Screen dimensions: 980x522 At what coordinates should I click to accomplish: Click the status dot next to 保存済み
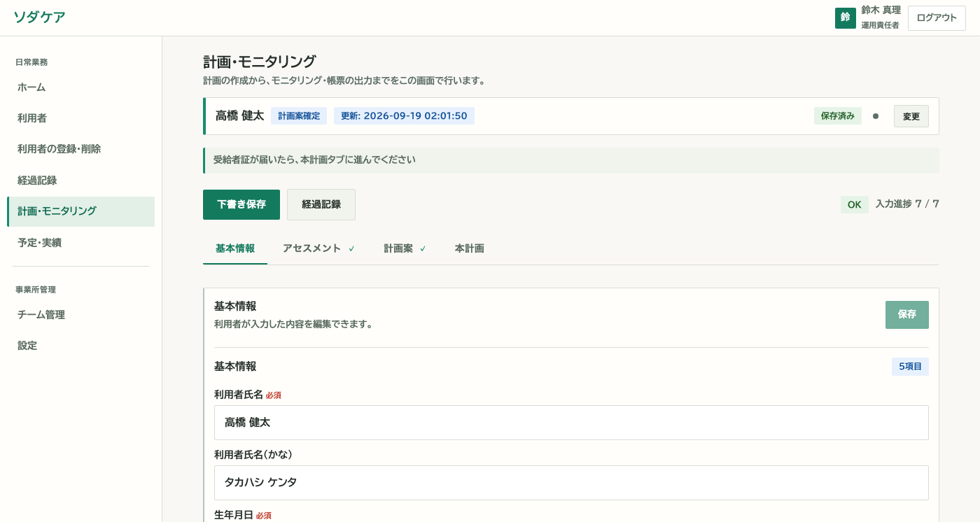click(876, 116)
